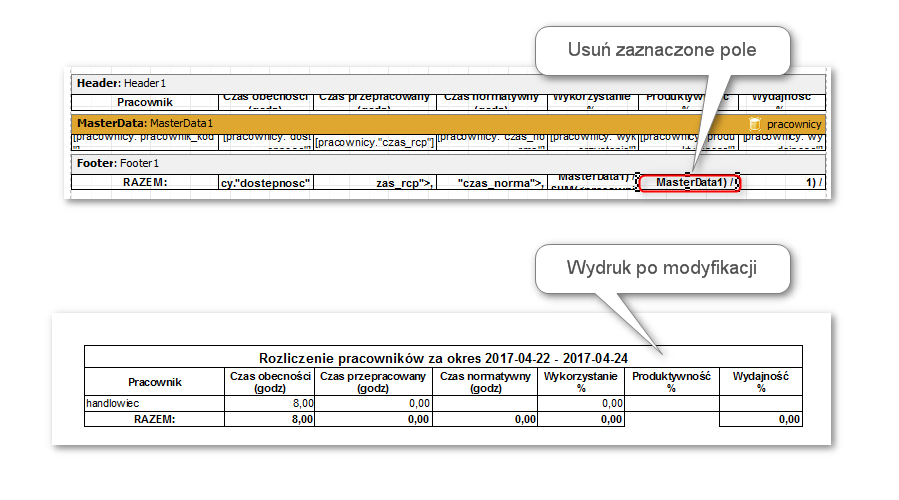Screen dimensions: 899x500
Task: Click the 'Usuń zaznaczone pole' callout
Action: click(x=661, y=49)
